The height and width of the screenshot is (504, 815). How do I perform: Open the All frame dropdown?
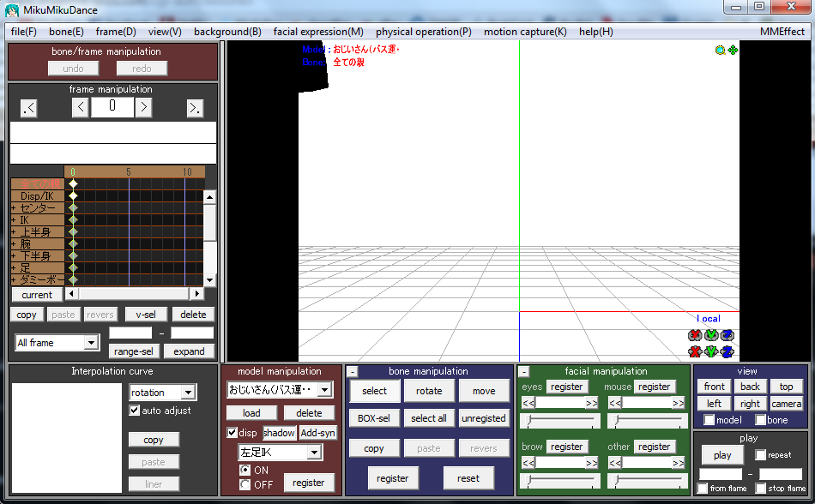[x=91, y=343]
